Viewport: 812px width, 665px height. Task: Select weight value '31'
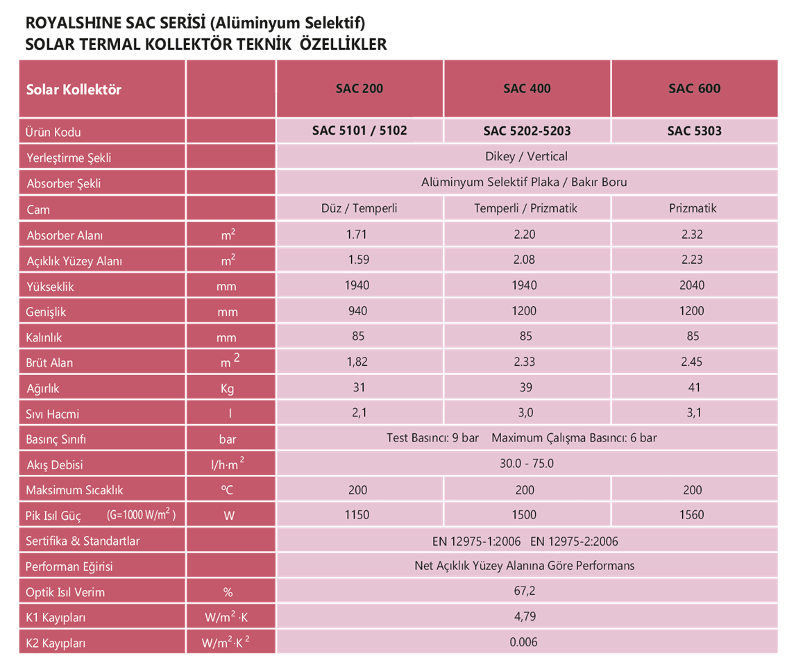click(x=360, y=387)
